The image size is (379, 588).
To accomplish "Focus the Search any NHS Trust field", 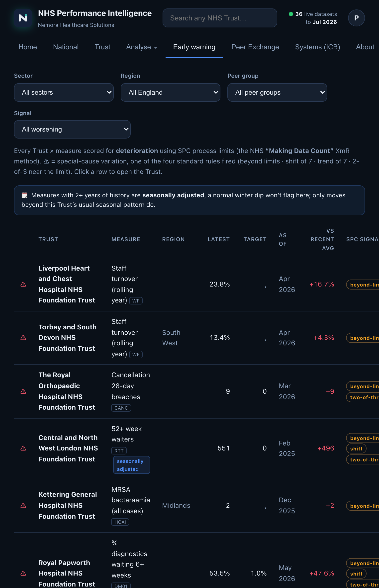I will 220,18.
